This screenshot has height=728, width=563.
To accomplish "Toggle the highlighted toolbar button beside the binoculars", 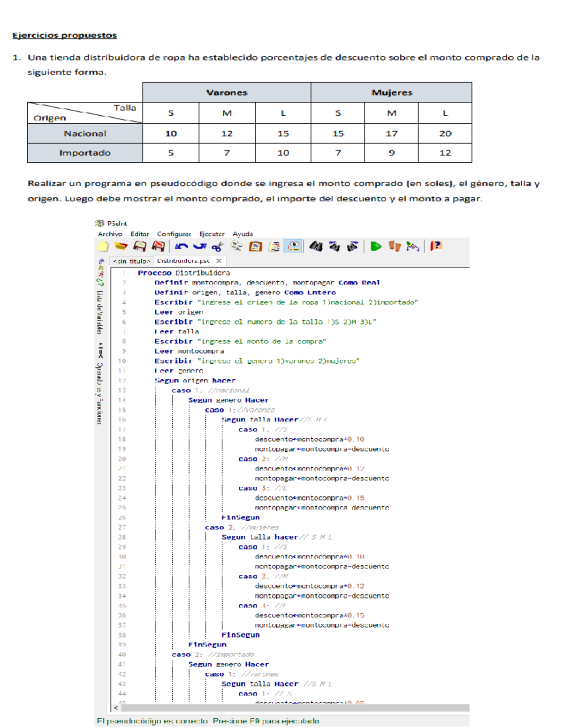I will (x=293, y=246).
